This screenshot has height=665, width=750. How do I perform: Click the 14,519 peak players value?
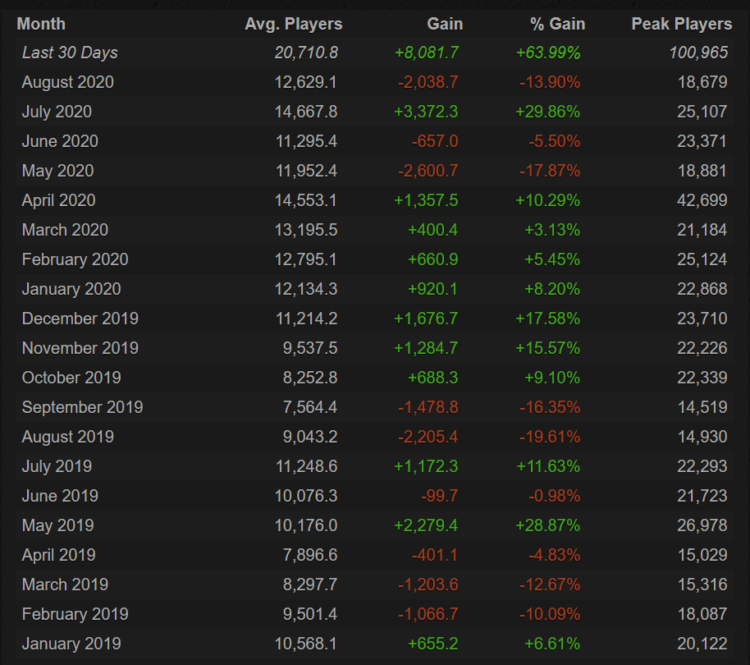(703, 408)
